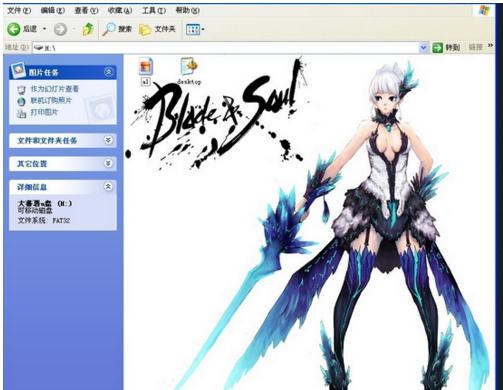Open the Search (搜索) tool
This screenshot has width=503, height=390.
click(x=117, y=29)
